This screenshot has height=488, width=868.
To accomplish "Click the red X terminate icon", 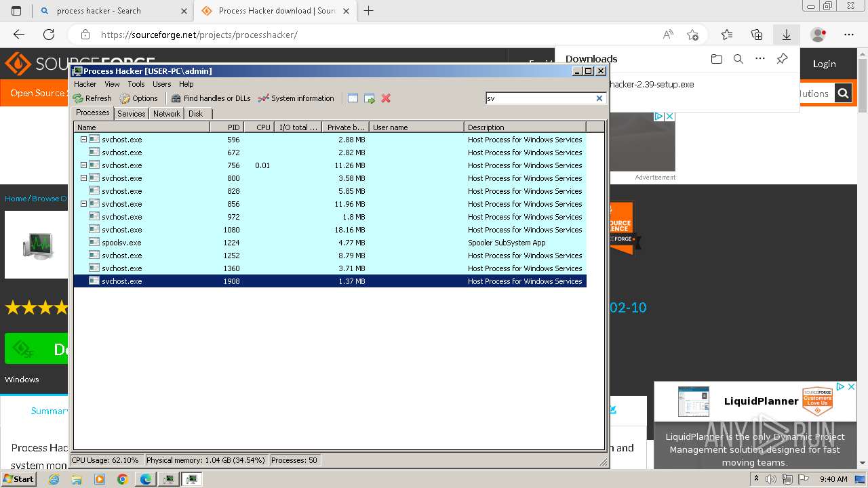I will point(386,98).
